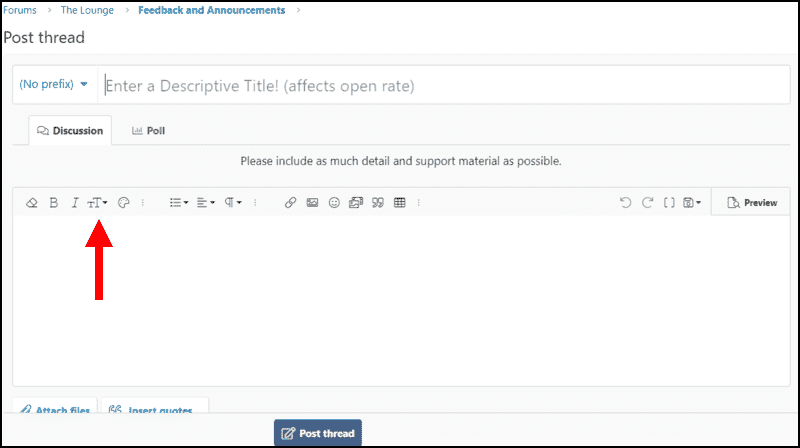This screenshot has width=800, height=448.
Task: Toggle italic formatting
Action: coord(75,203)
